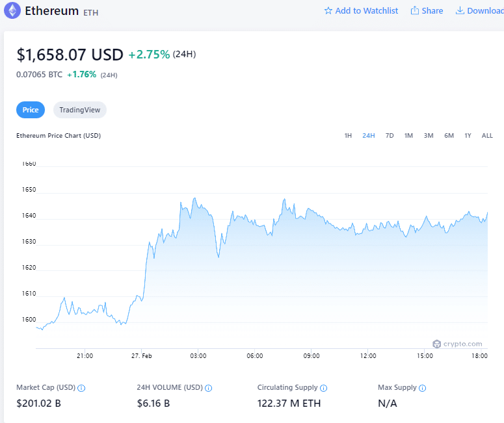Click the 18:00 x-axis label

click(x=479, y=356)
